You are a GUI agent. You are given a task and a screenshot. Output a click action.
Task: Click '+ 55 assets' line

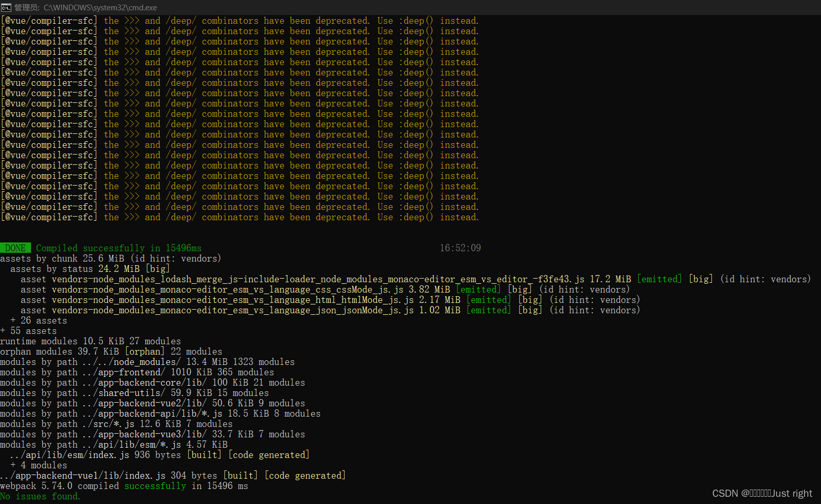tap(28, 331)
